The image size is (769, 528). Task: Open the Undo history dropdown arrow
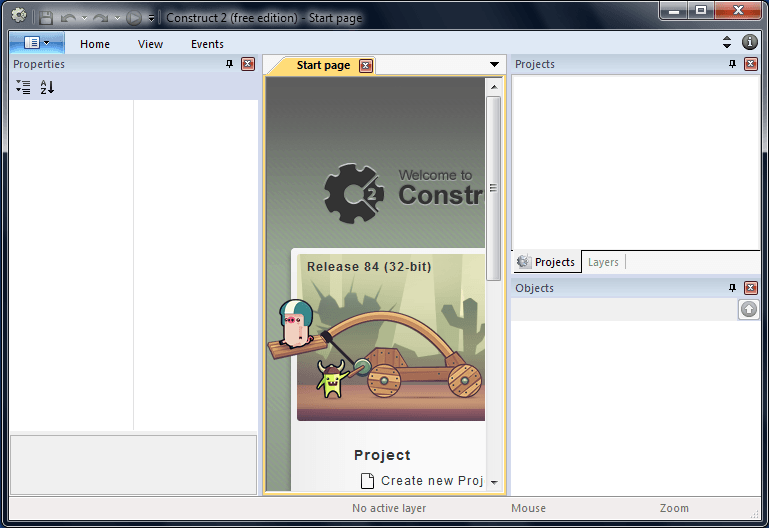pos(84,18)
